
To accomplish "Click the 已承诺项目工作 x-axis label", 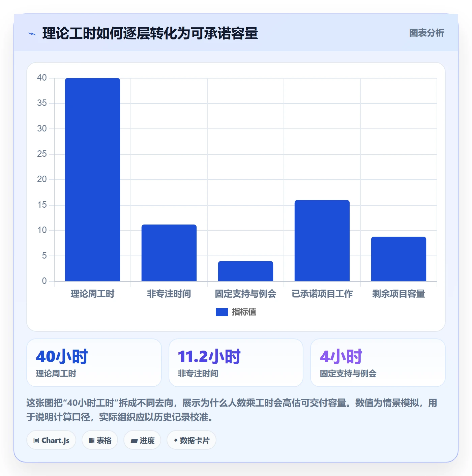I will click(x=322, y=294).
